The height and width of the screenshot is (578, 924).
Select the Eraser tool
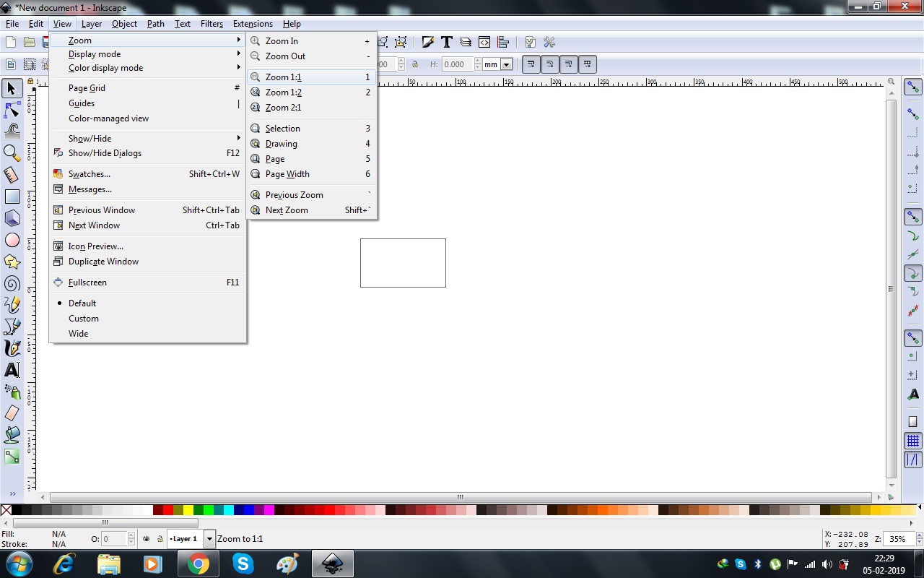click(12, 413)
